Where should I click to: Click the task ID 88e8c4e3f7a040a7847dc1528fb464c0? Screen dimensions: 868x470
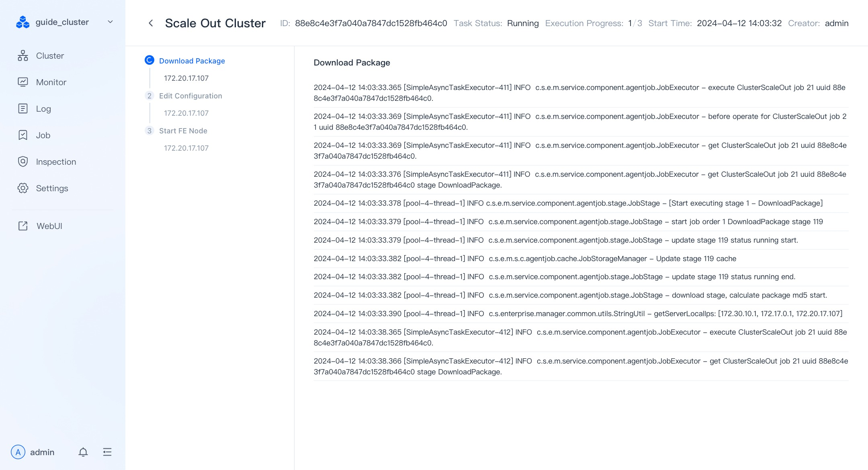coord(371,23)
